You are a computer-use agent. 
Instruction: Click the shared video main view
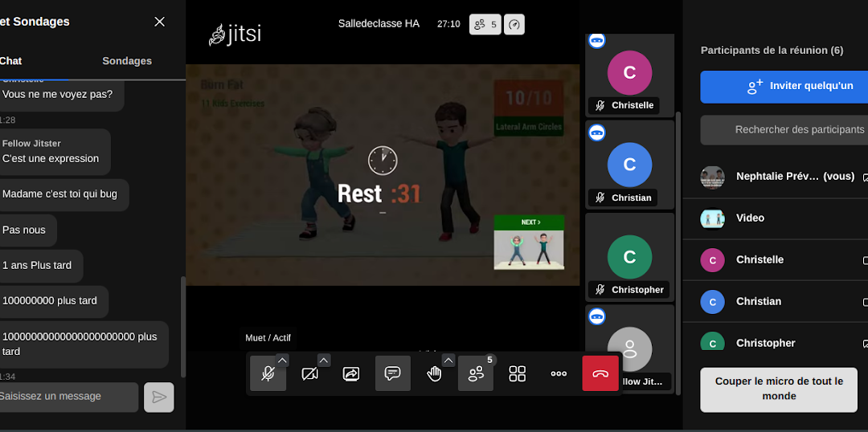[383, 175]
